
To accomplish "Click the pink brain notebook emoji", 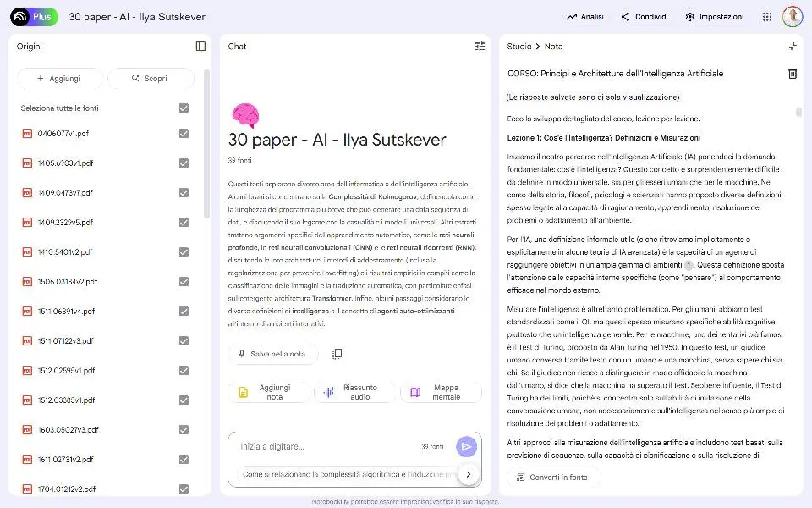I will 245,115.
